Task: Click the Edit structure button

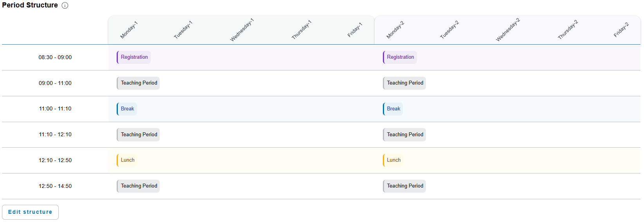Action: pos(30,212)
